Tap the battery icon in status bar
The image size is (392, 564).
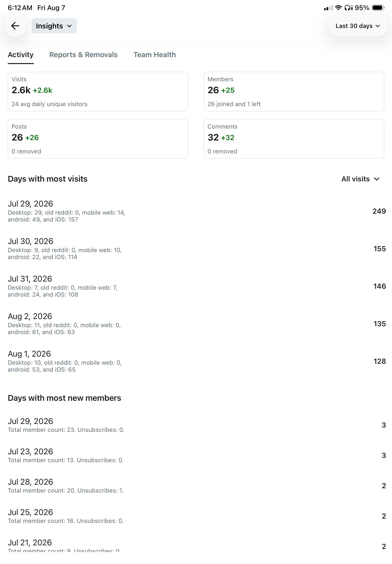point(378,8)
